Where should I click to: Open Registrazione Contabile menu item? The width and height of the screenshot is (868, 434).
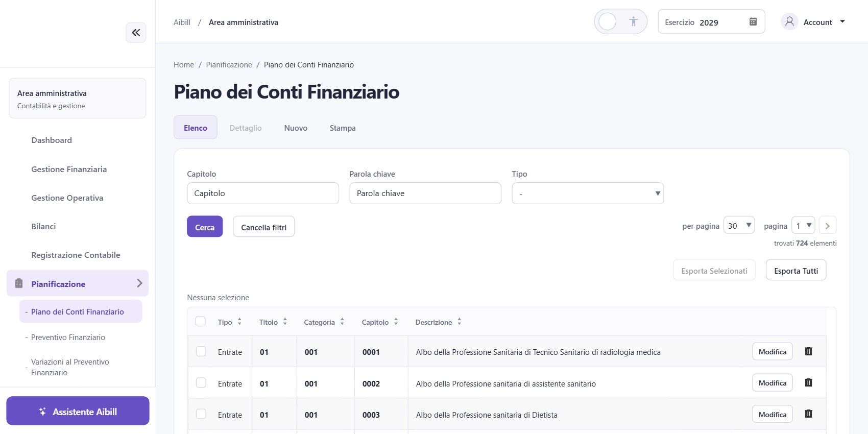click(76, 255)
